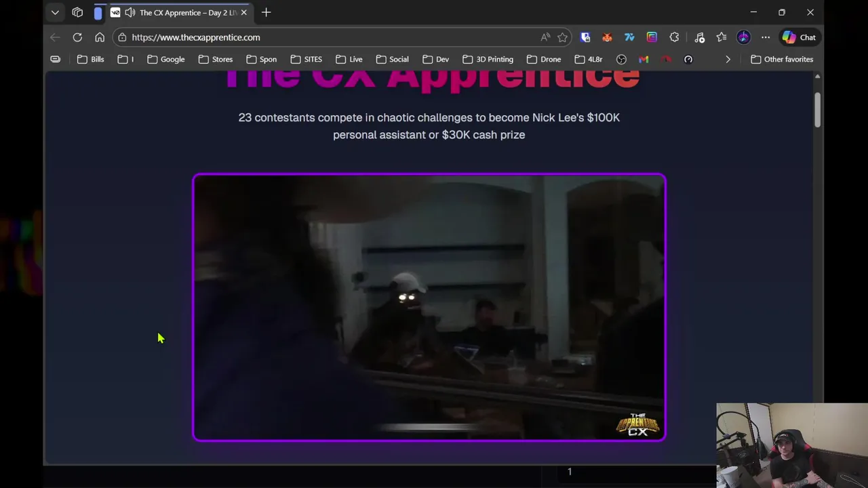
Task: Open the Bitwarden shield extension icon
Action: click(585, 37)
